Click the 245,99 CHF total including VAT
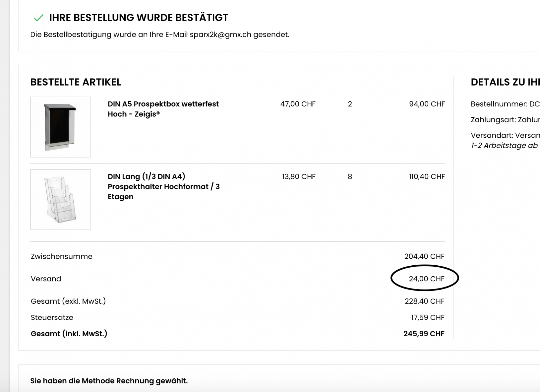540x392 pixels. click(424, 333)
